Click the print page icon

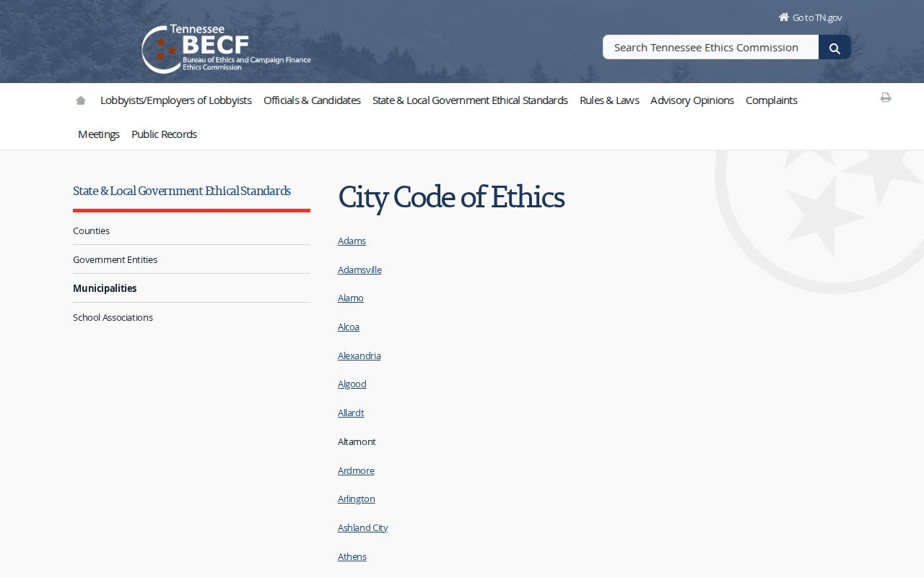pos(886,98)
